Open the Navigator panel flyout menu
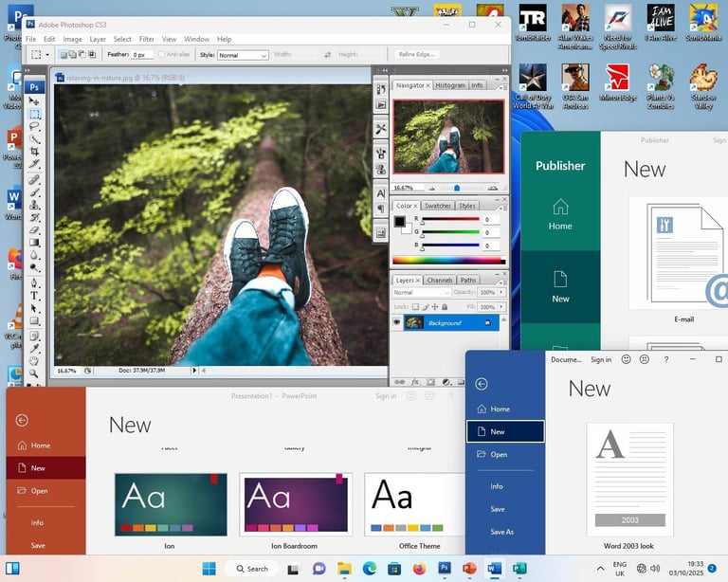This screenshot has height=582, width=728. point(503,87)
